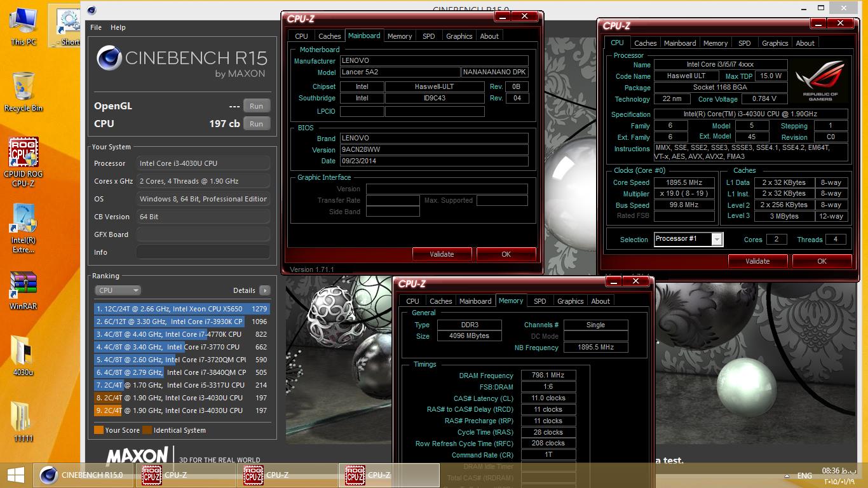Select ranking row 8 Intel Core i3-4030U
The width and height of the screenshot is (868, 488).
tap(182, 398)
